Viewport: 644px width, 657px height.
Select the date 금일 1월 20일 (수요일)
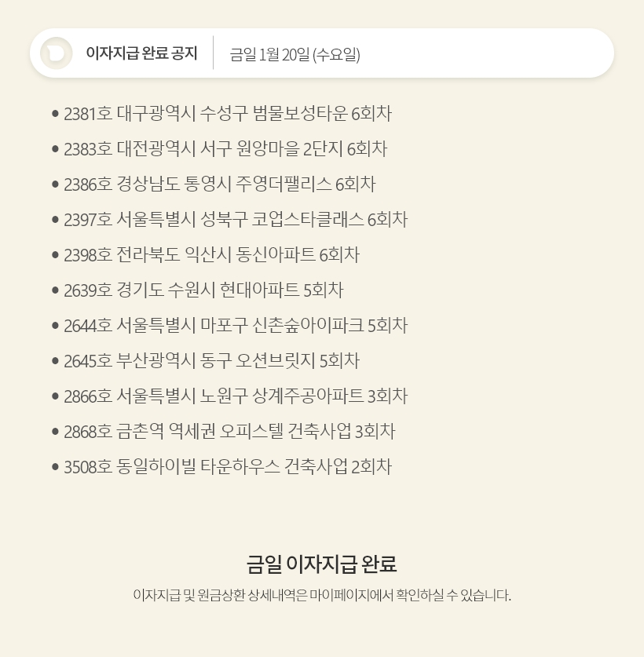point(295,54)
